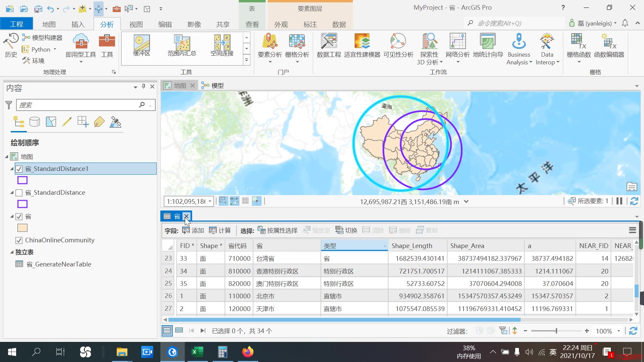Screen dimensions: 644x362
Task: Hide the ChinaOnlineCommunity basemap layer
Action: tap(19, 240)
